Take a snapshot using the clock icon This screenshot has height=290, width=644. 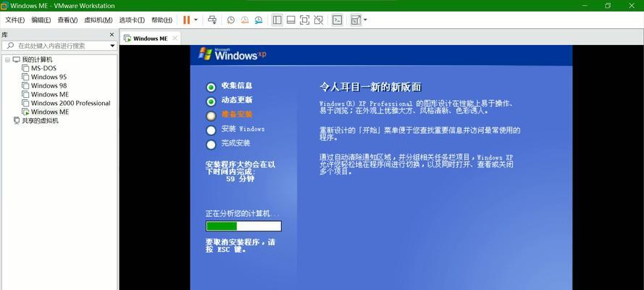pos(231,20)
